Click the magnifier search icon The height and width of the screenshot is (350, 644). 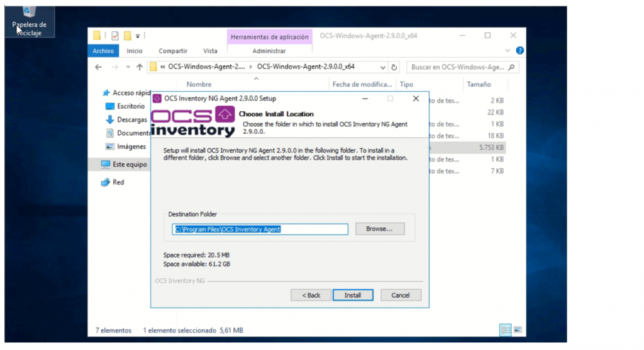click(x=512, y=67)
